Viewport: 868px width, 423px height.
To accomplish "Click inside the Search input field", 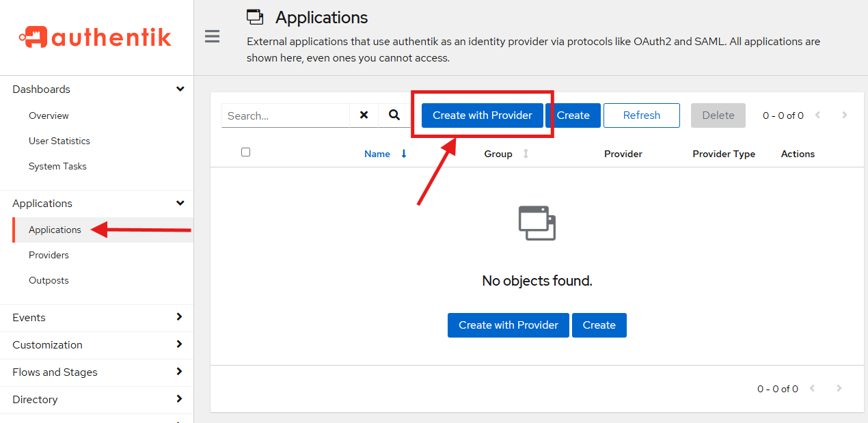I will click(x=287, y=115).
